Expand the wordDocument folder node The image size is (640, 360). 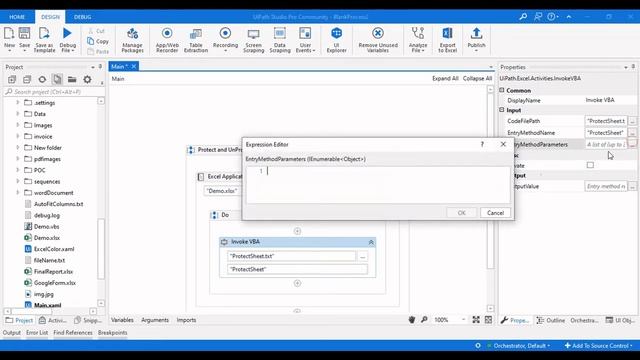[x=18, y=192]
